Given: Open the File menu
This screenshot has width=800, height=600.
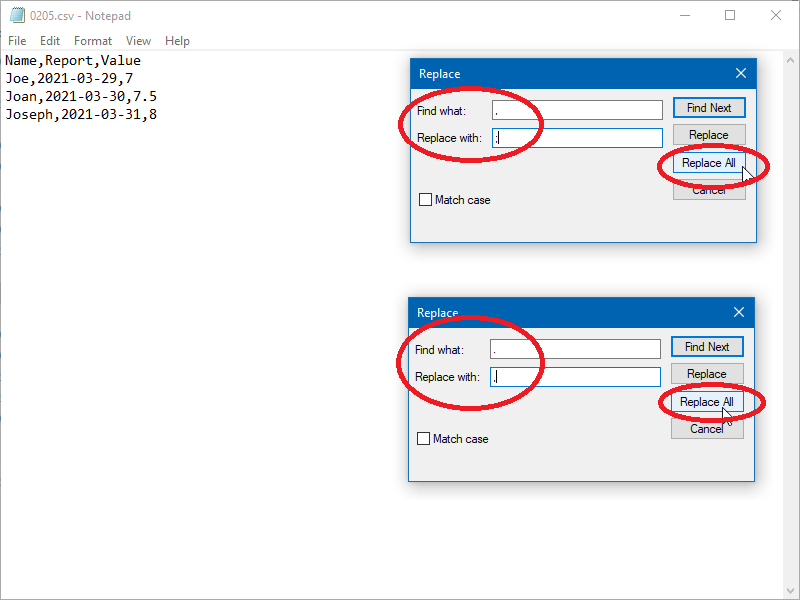Looking at the screenshot, I should [x=16, y=41].
